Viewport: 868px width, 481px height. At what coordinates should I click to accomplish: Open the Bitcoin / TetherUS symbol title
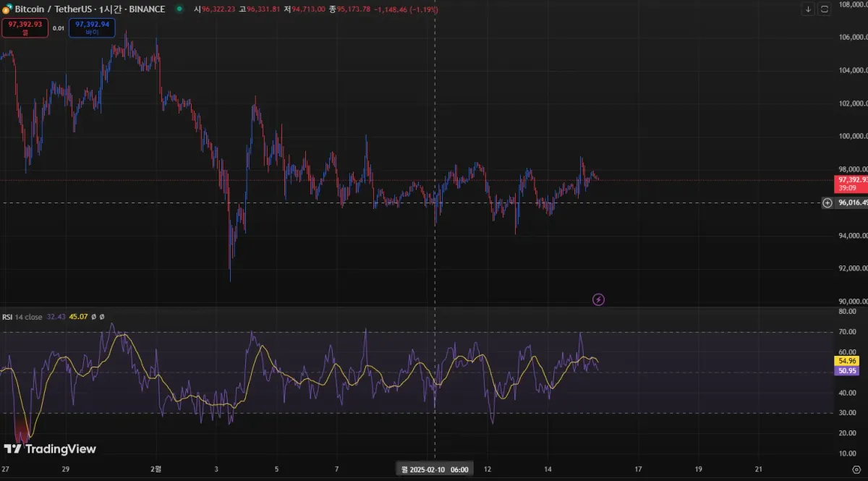[90, 9]
